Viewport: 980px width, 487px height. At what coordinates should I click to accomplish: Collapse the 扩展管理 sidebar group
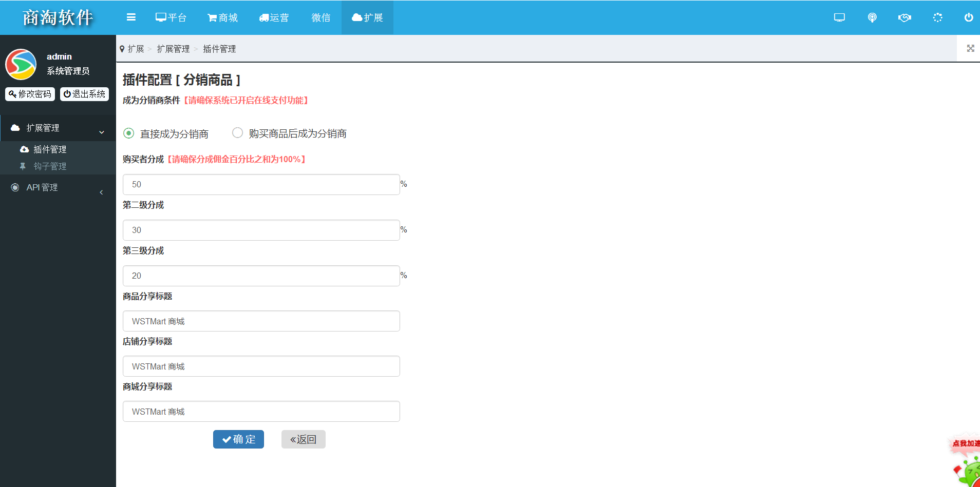pos(58,128)
